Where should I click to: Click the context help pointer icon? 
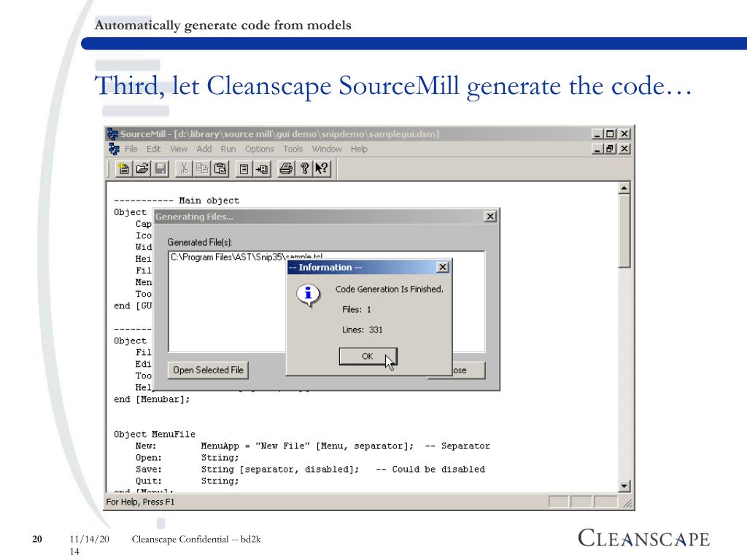(x=322, y=168)
